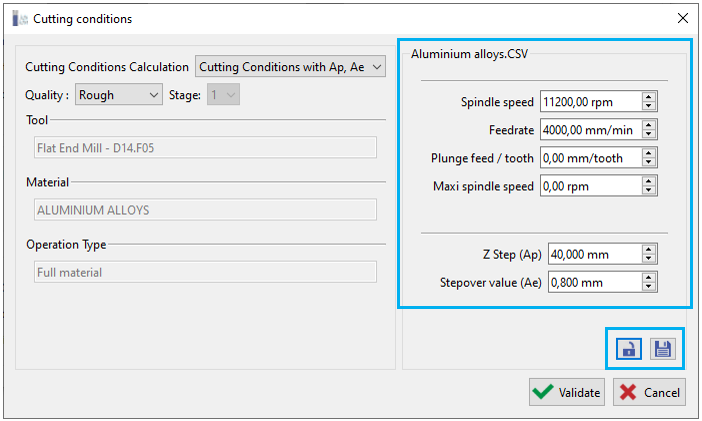Click the Stepover value (Ae) field
Viewport: 702px width, 421px height.
[x=593, y=282]
